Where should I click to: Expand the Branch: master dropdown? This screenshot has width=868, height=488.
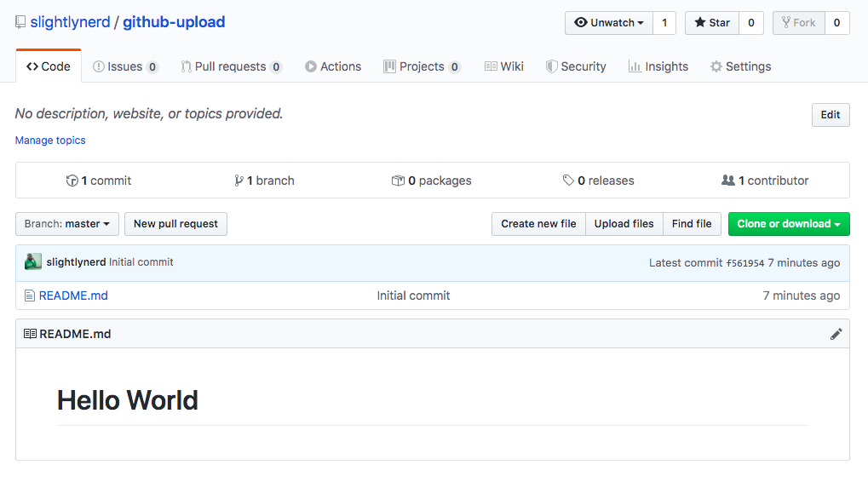67,224
